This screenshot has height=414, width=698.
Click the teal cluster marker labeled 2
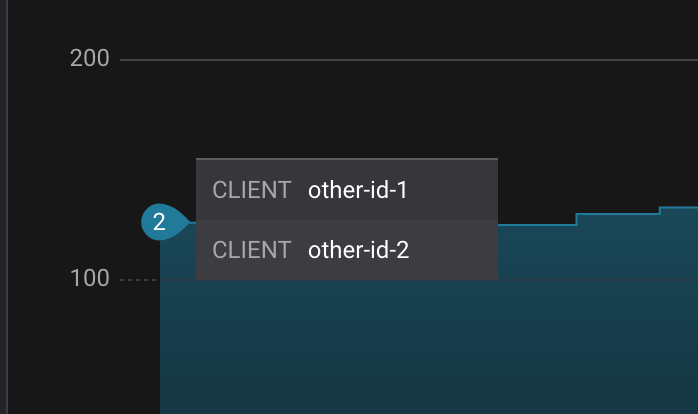click(x=160, y=223)
